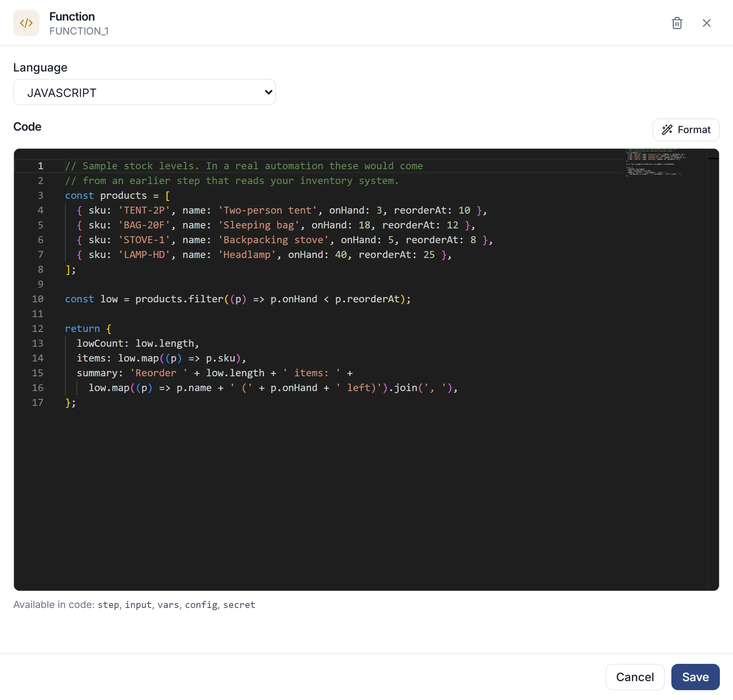Click 'reorderAt: 25' value on line 7
733x700 pixels.
pos(396,255)
